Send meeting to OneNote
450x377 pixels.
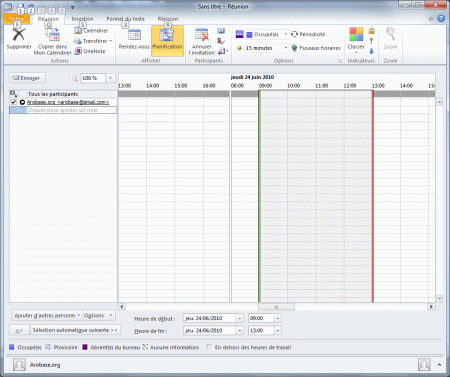(x=90, y=51)
